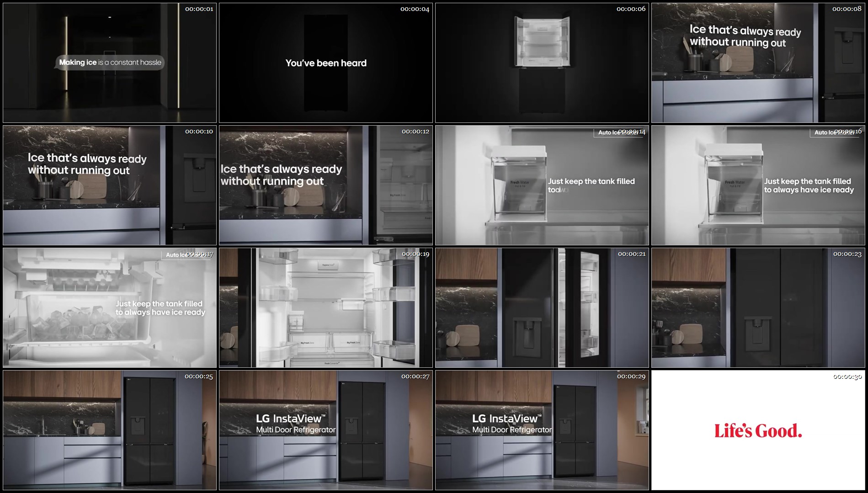Select the fridge interior frame at 00:00:19
This screenshot has width=868, height=493.
pyautogui.click(x=326, y=308)
